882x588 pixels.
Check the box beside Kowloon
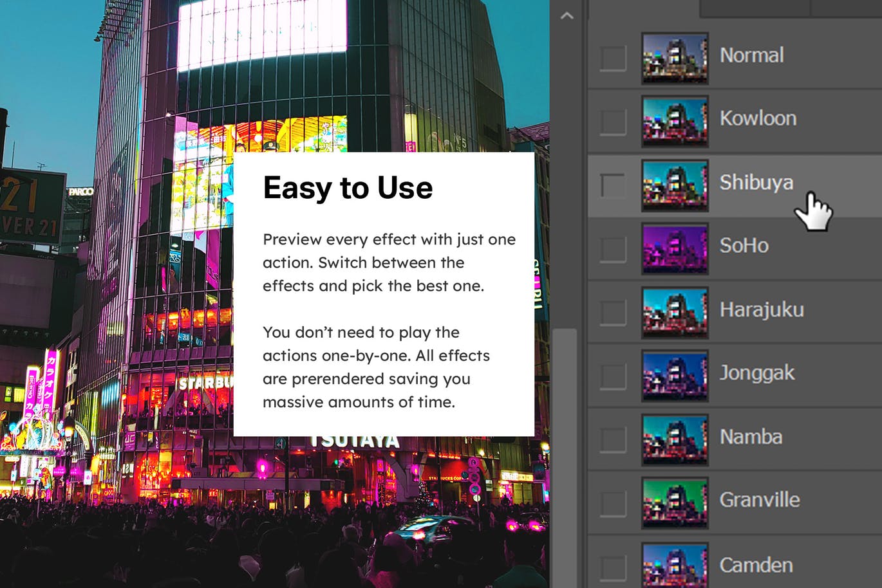pos(612,120)
